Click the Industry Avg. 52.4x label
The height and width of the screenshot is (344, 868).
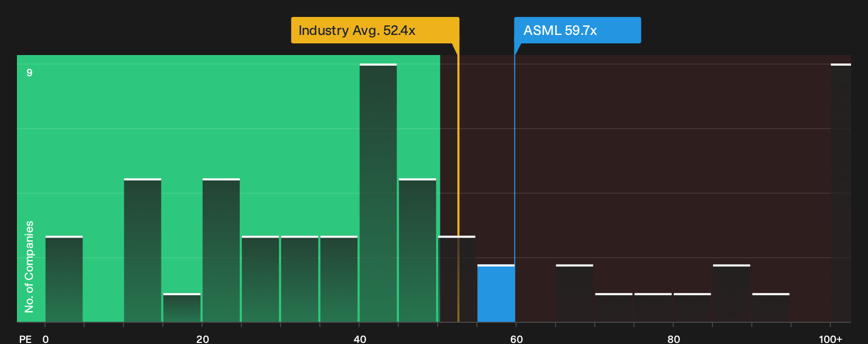tap(375, 30)
